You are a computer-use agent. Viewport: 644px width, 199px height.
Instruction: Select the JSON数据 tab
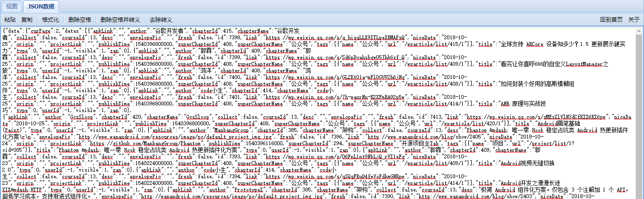click(x=40, y=6)
